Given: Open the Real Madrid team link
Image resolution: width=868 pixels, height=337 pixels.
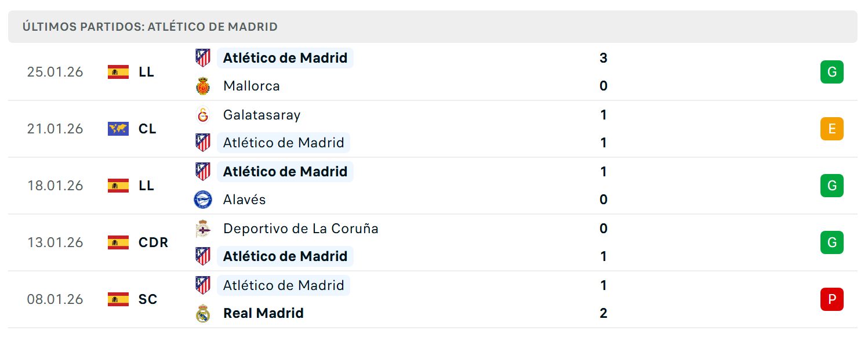Looking at the screenshot, I should [263, 313].
